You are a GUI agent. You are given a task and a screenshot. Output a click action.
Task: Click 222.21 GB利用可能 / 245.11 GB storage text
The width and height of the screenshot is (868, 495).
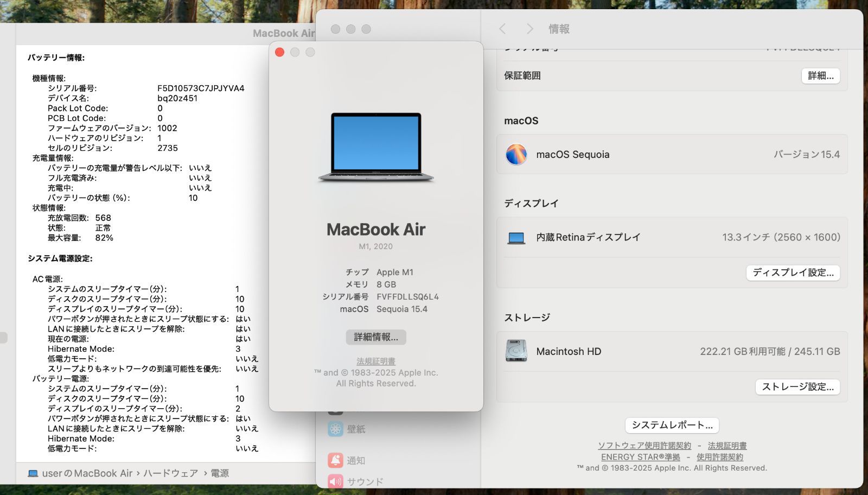770,351
